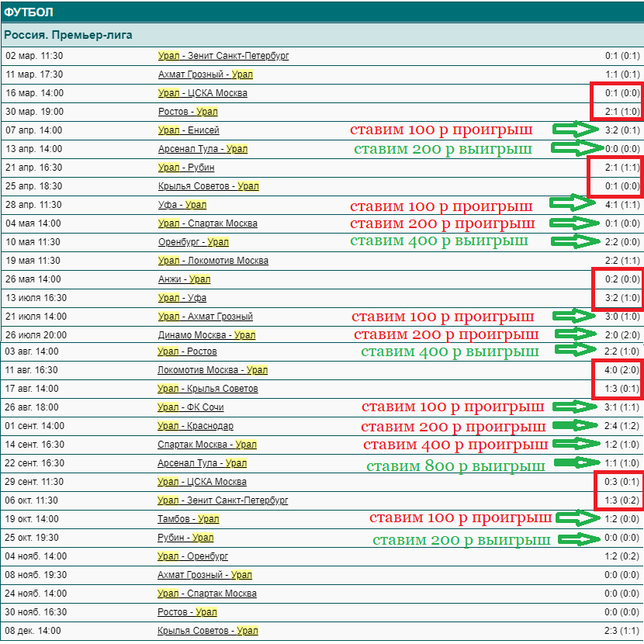Open the 17 авг. Урал - Крылья Советов link
Screen dimensions: 644x644
click(208, 389)
